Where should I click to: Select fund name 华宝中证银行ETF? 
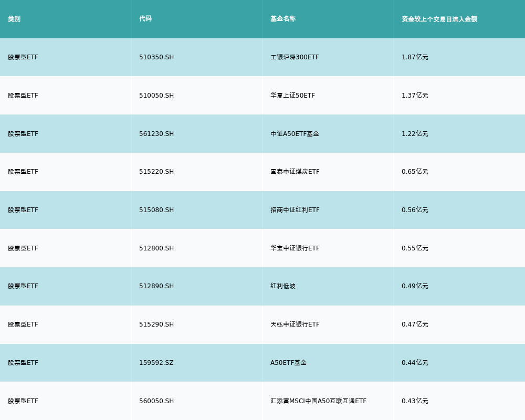pos(295,248)
